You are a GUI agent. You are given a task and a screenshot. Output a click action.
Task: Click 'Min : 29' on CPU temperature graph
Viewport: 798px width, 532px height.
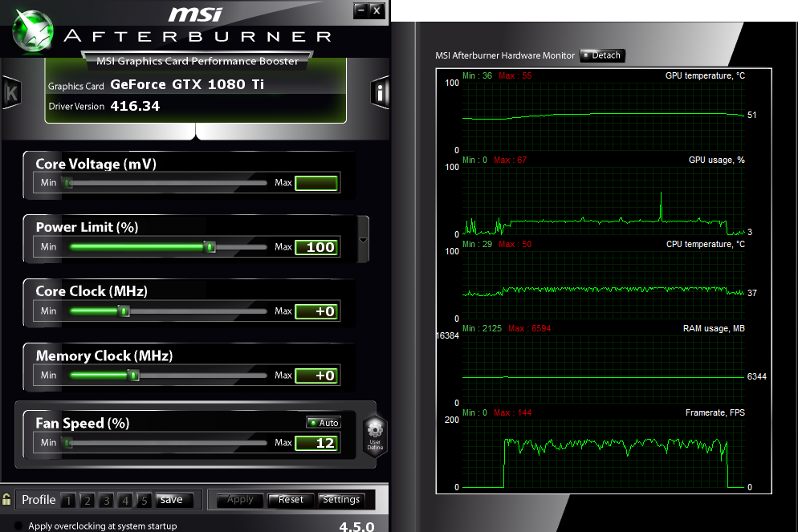coord(477,245)
